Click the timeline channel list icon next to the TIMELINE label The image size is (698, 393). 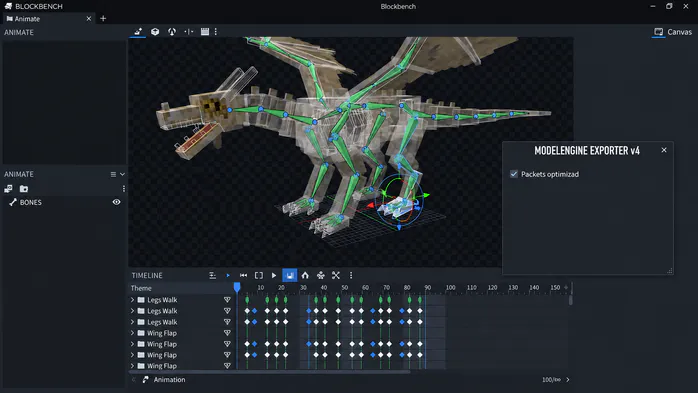pyautogui.click(x=212, y=276)
